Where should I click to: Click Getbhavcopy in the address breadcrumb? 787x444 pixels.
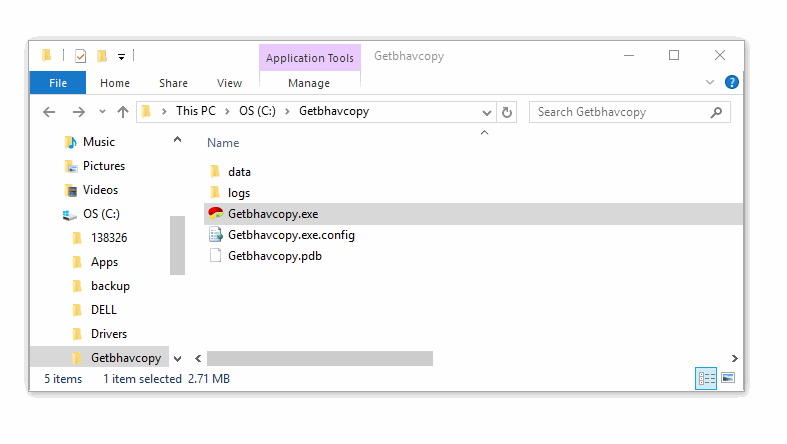click(334, 111)
